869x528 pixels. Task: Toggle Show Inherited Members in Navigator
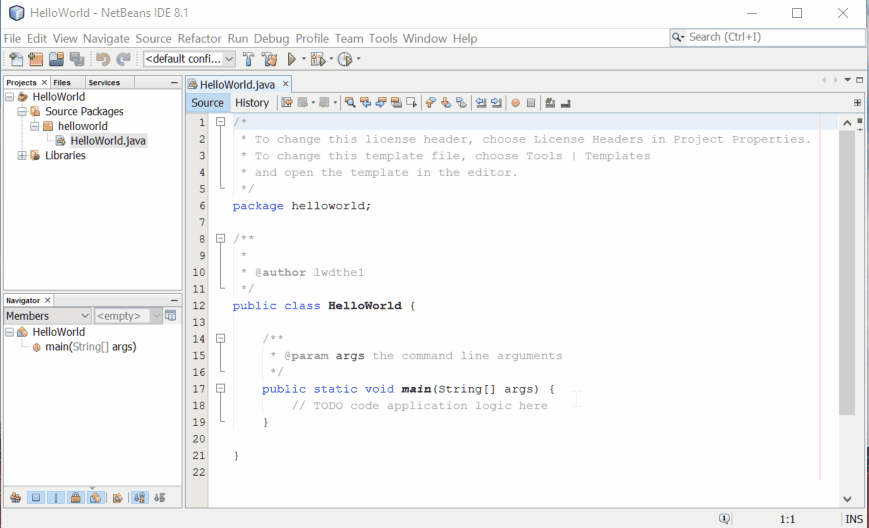coord(16,498)
